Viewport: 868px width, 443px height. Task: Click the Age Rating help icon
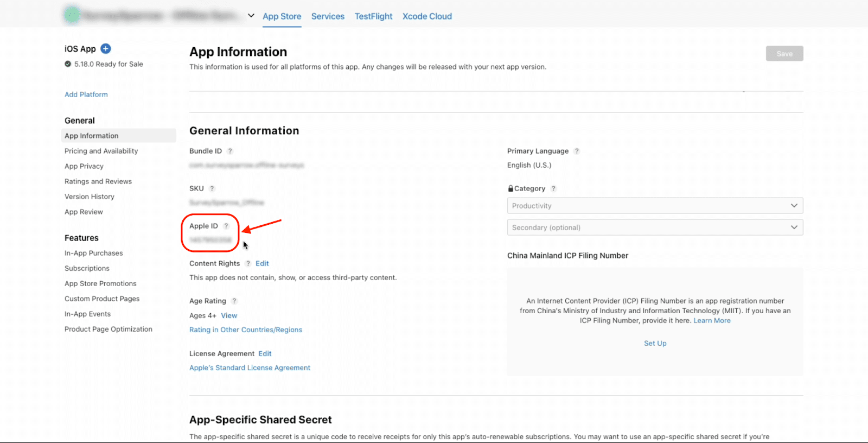234,301
